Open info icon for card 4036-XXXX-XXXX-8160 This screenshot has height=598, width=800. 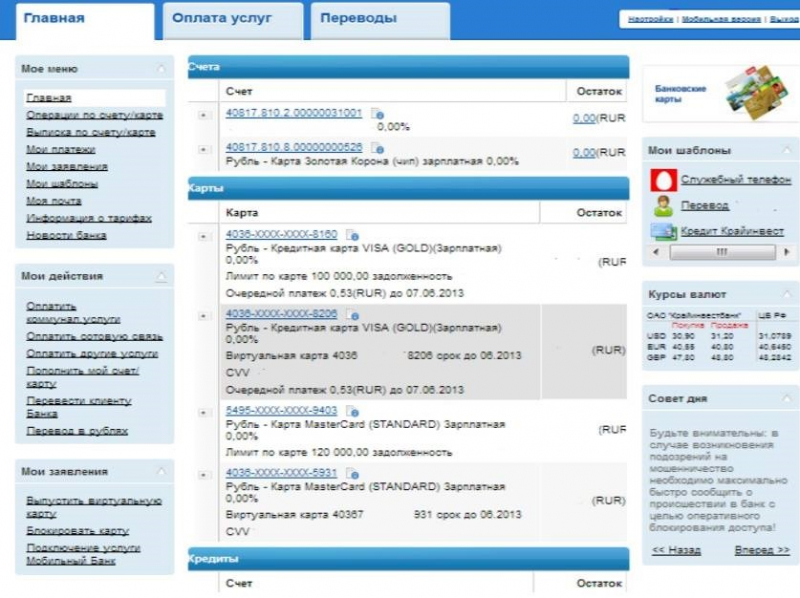click(x=352, y=235)
